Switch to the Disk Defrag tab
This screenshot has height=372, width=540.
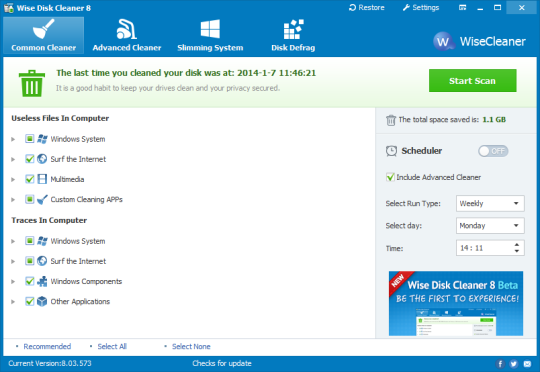point(293,35)
